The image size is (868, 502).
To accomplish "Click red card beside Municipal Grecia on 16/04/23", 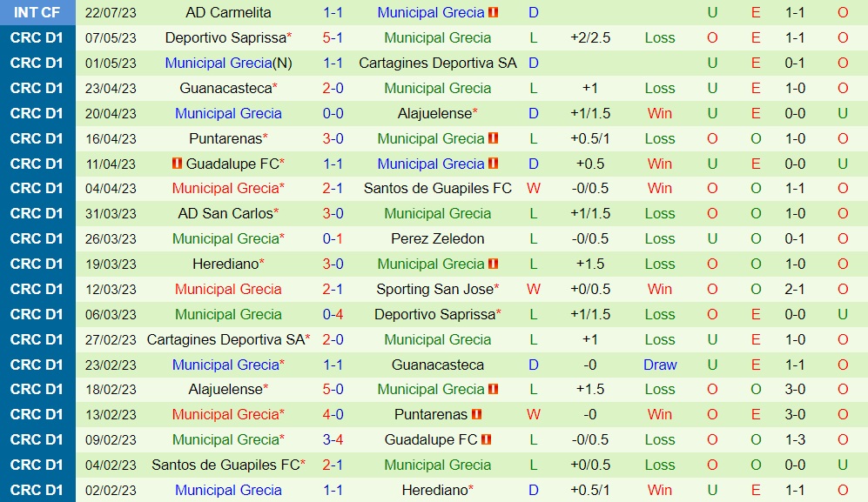I will [x=494, y=138].
